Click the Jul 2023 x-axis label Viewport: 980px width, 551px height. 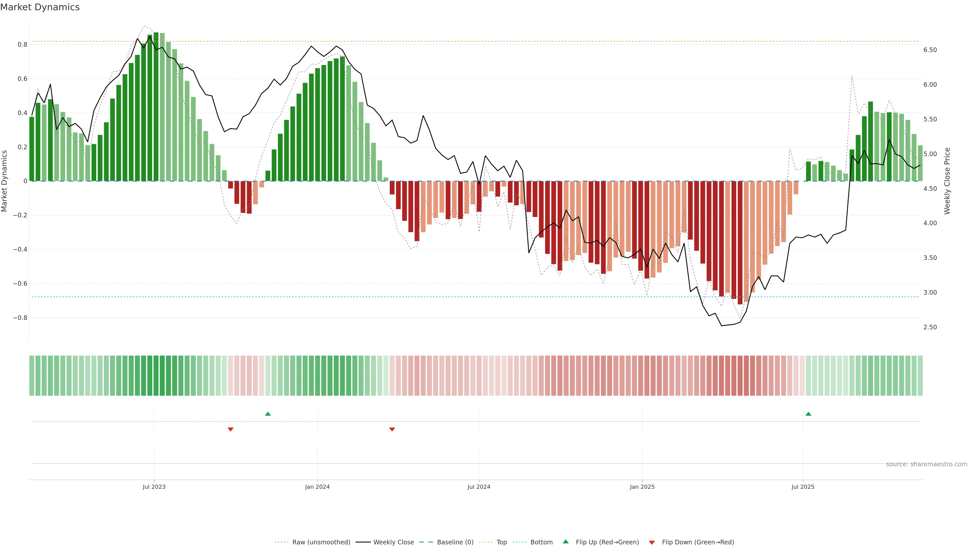(154, 487)
